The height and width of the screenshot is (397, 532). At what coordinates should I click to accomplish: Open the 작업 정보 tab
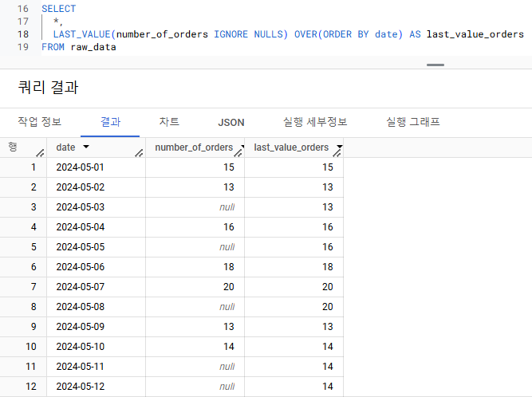point(40,122)
